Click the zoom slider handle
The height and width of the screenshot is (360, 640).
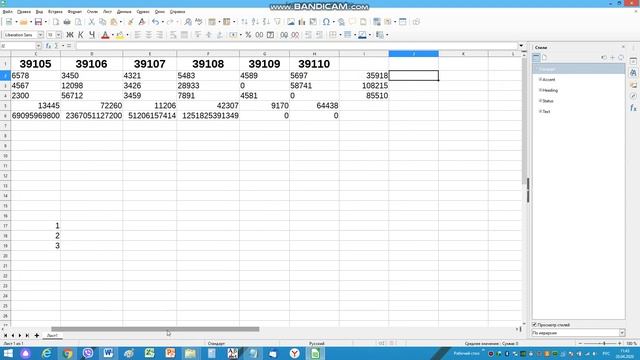pyautogui.click(x=604, y=344)
